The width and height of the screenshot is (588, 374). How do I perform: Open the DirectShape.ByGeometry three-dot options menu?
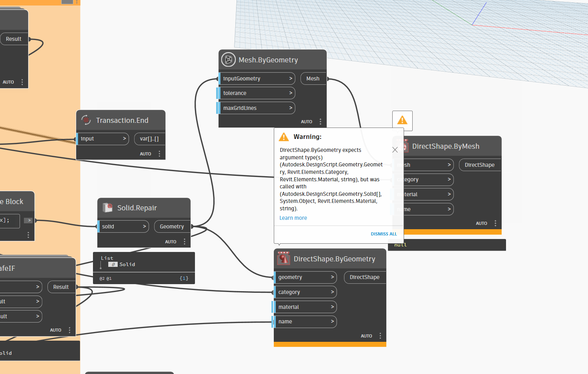380,336
